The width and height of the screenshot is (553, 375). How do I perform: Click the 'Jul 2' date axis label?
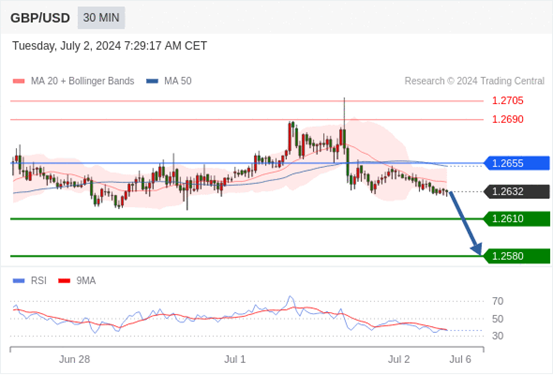click(x=399, y=359)
